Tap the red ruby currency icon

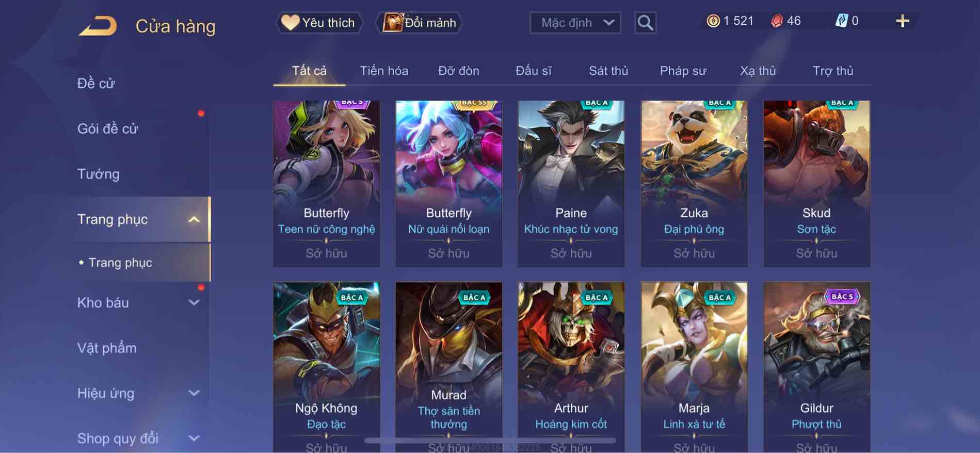click(776, 21)
